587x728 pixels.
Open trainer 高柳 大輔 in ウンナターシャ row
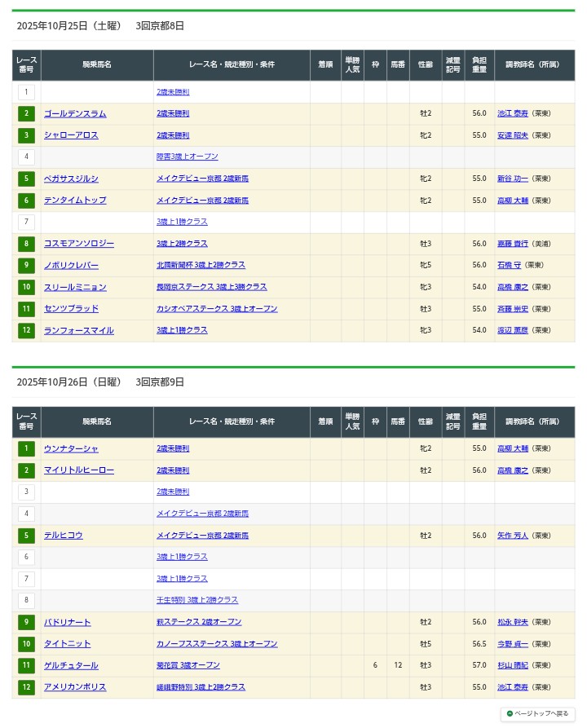tap(513, 448)
